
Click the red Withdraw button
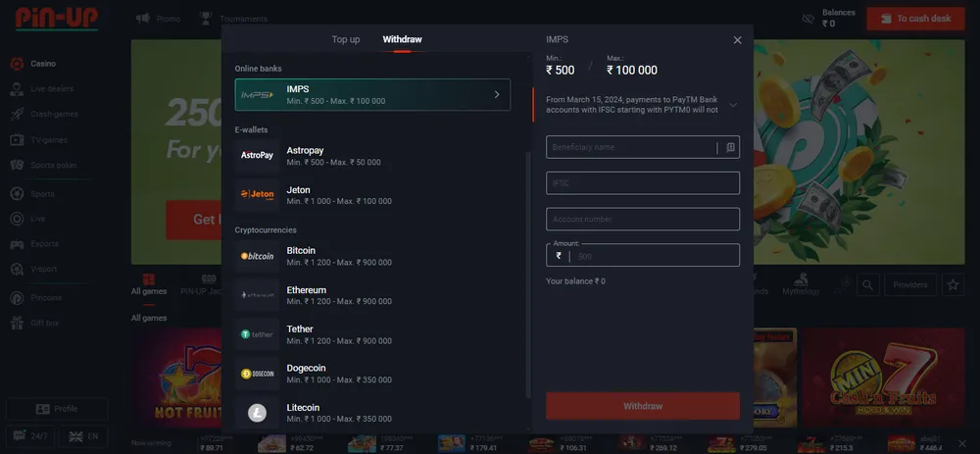click(x=643, y=406)
